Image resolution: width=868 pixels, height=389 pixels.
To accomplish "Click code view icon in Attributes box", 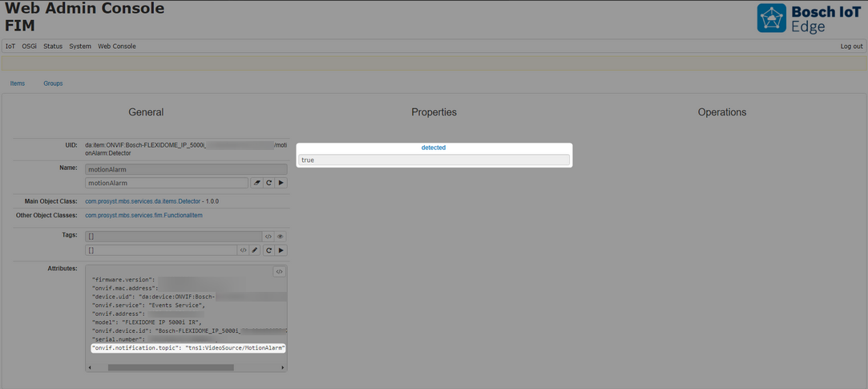I will (280, 272).
